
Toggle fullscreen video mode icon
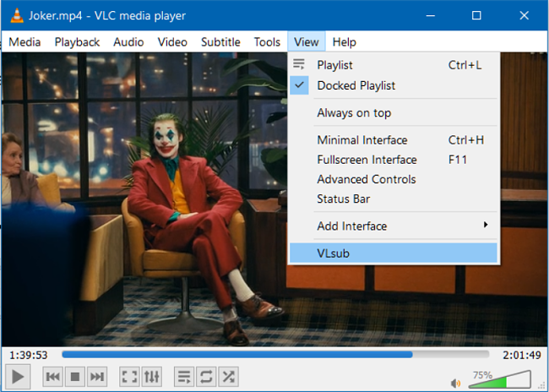tap(129, 377)
